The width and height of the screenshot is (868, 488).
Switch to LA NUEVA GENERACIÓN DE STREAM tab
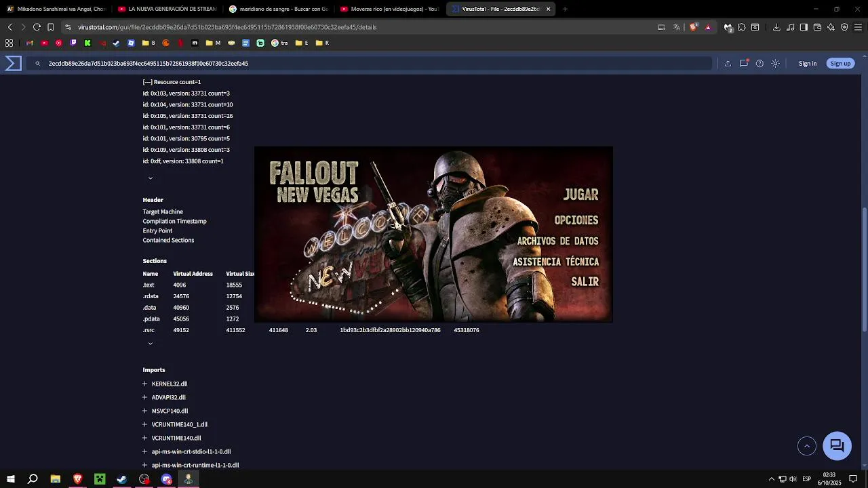167,9
